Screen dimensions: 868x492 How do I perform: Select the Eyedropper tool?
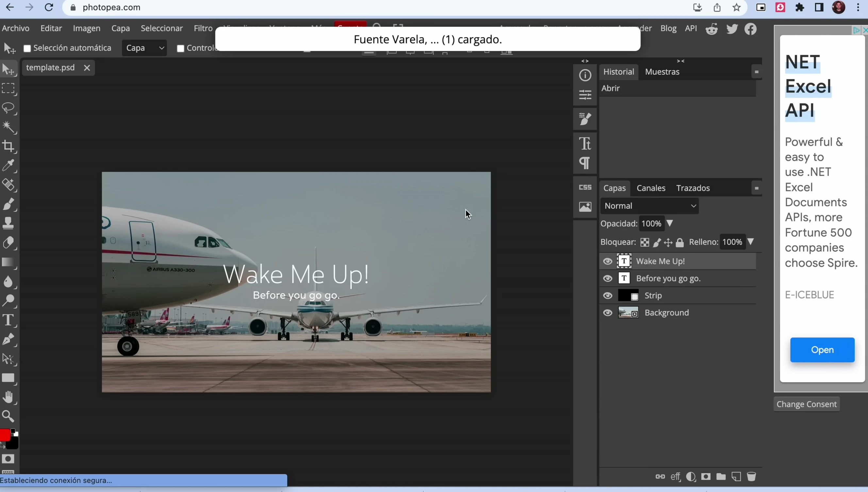(8, 165)
